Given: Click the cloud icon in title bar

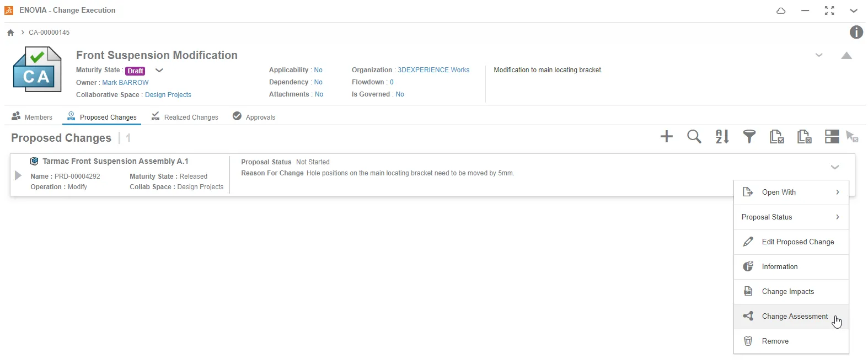Looking at the screenshot, I should pyautogui.click(x=781, y=10).
